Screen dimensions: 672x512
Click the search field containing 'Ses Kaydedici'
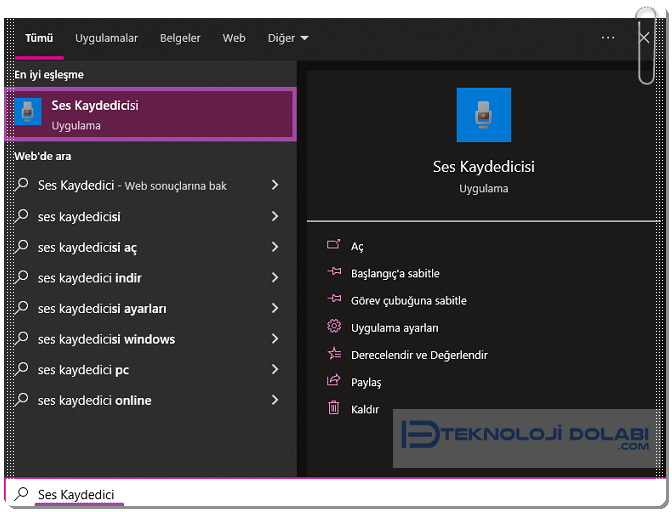coord(334,494)
